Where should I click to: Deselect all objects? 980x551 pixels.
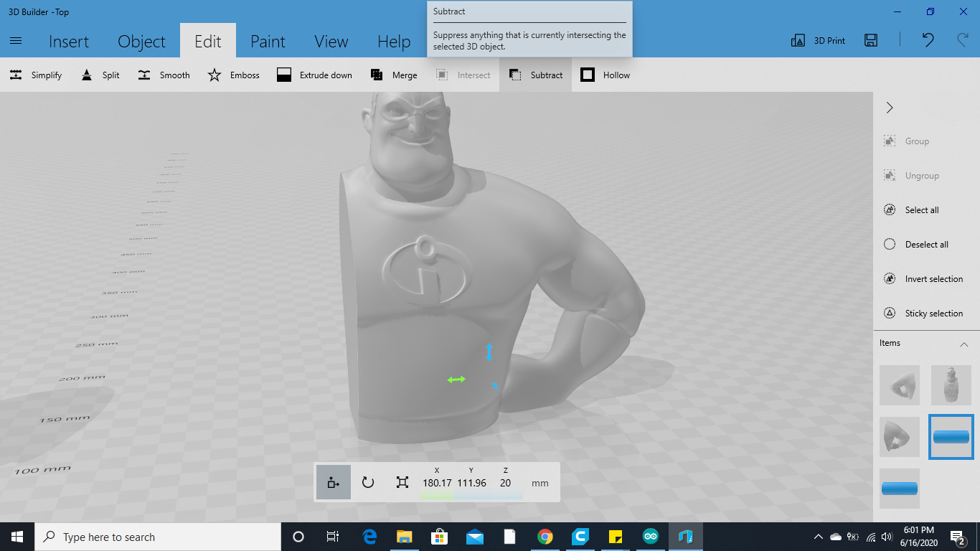922,244
